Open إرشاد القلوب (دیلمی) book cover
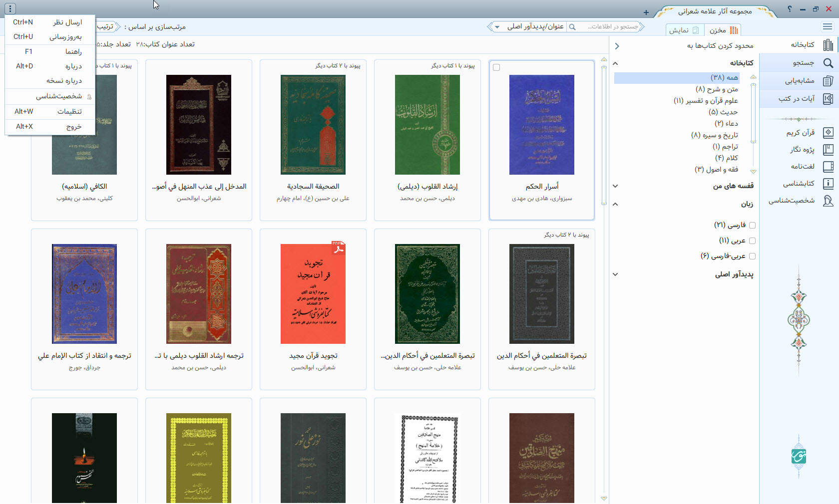The height and width of the screenshot is (504, 839). 427,125
